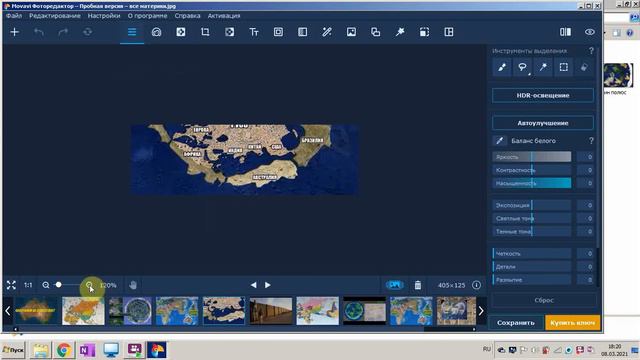
Task: Go to the next image with the right triangle
Action: point(268,285)
